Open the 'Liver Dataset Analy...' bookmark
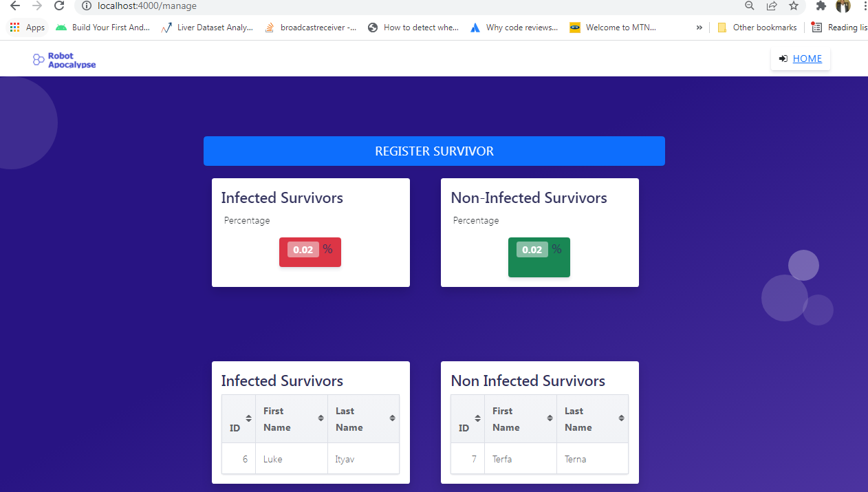Viewport: 868px width, 492px height. coord(207,28)
